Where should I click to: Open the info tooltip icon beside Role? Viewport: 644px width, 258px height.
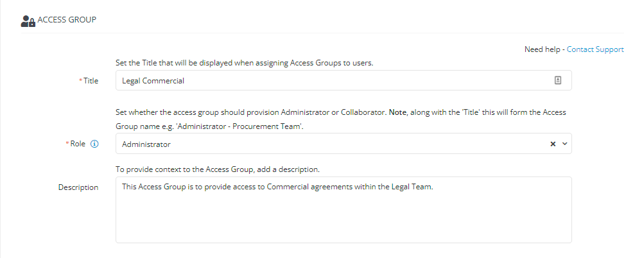(94, 144)
